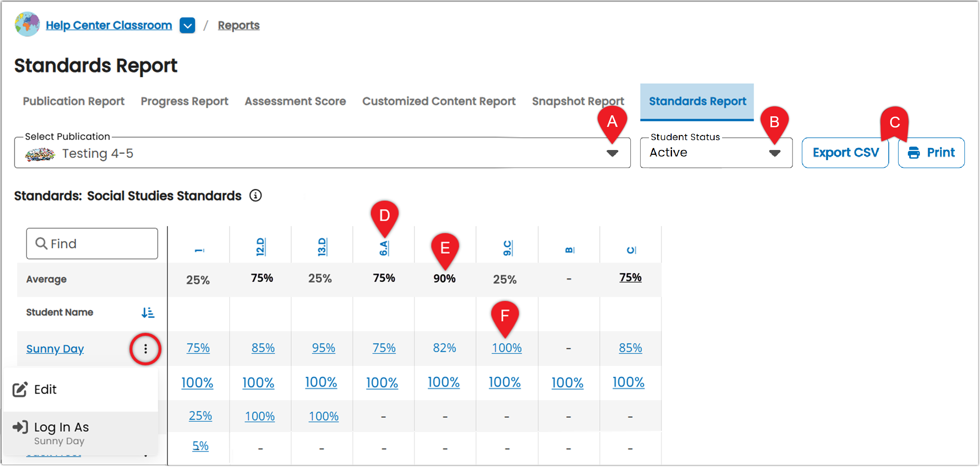Open Sunny Day's 95% score under 13.D
Viewport: 980px width, 468px height.
coord(323,348)
